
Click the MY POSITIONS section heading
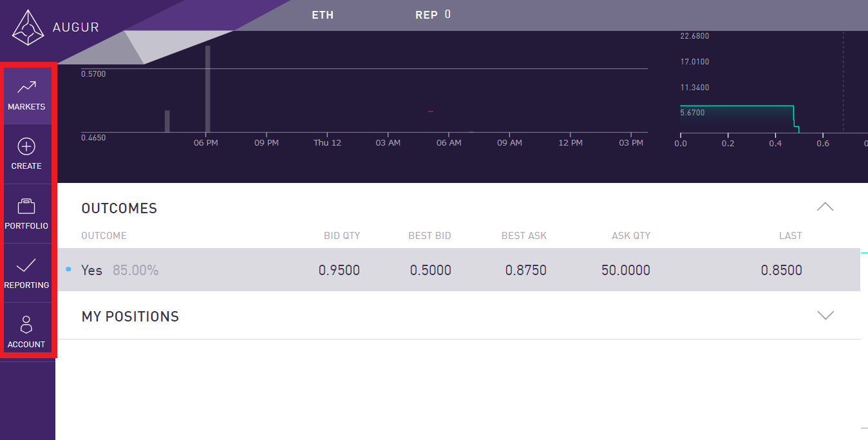coord(130,316)
